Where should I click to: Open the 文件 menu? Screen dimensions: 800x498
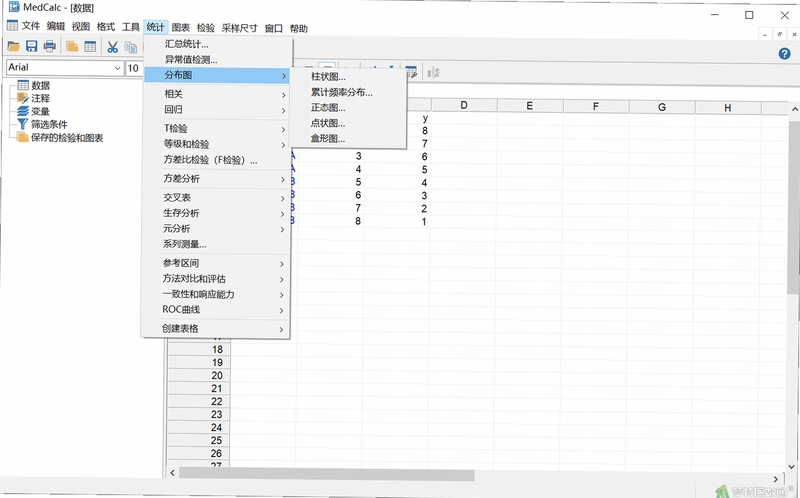pos(31,26)
